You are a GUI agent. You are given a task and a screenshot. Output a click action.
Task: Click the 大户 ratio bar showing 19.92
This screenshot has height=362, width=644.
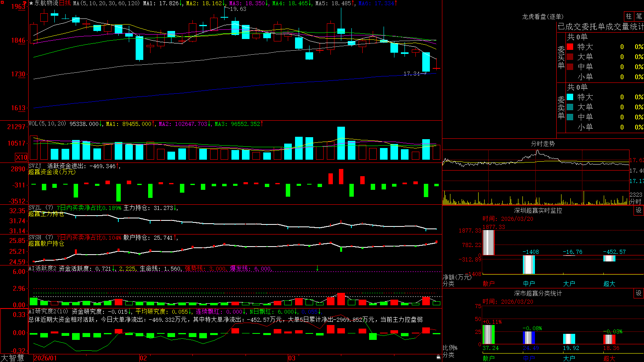pos(569,339)
